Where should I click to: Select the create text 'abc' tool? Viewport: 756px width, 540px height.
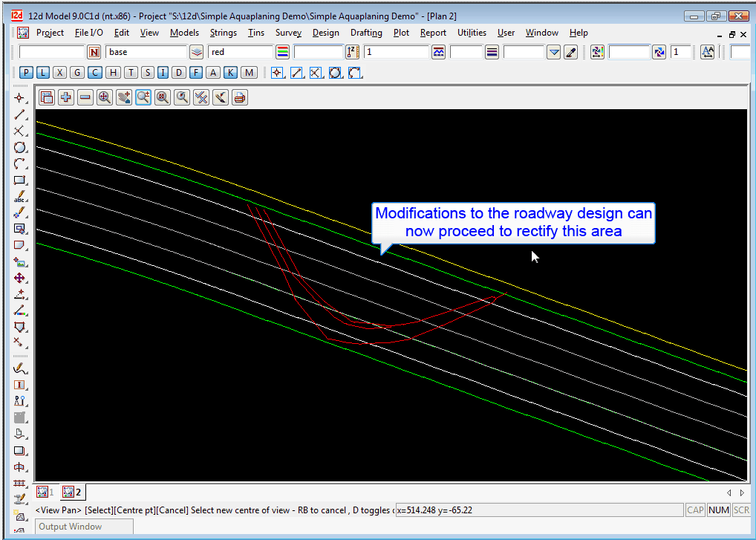tap(20, 196)
